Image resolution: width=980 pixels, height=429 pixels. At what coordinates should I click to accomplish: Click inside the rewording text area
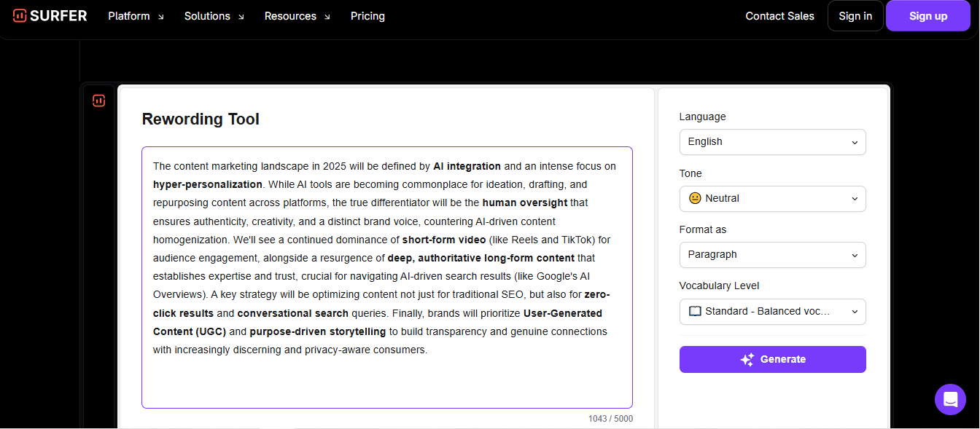click(386, 379)
